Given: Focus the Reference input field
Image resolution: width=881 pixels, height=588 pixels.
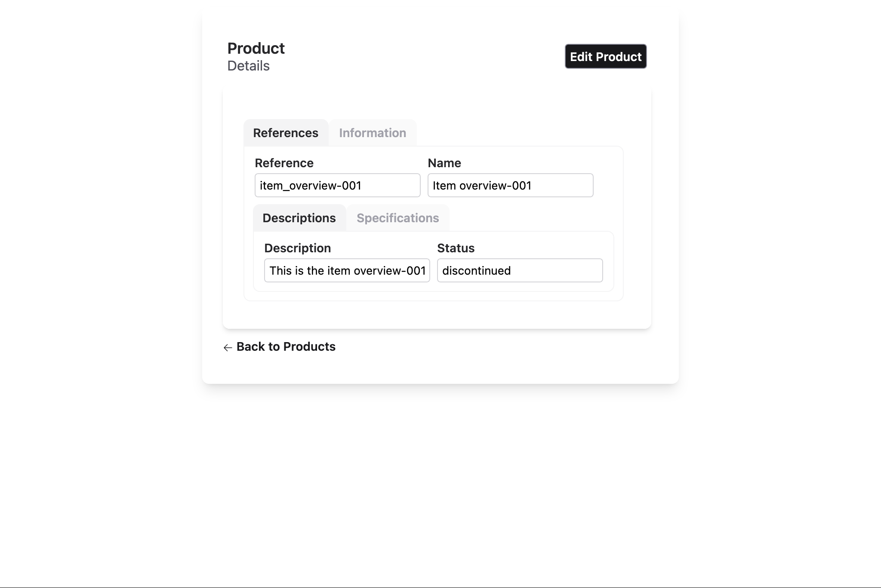Looking at the screenshot, I should (337, 185).
